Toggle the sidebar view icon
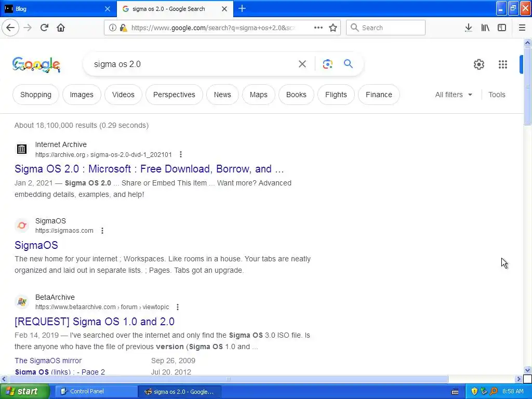The width and height of the screenshot is (532, 399). [502, 28]
